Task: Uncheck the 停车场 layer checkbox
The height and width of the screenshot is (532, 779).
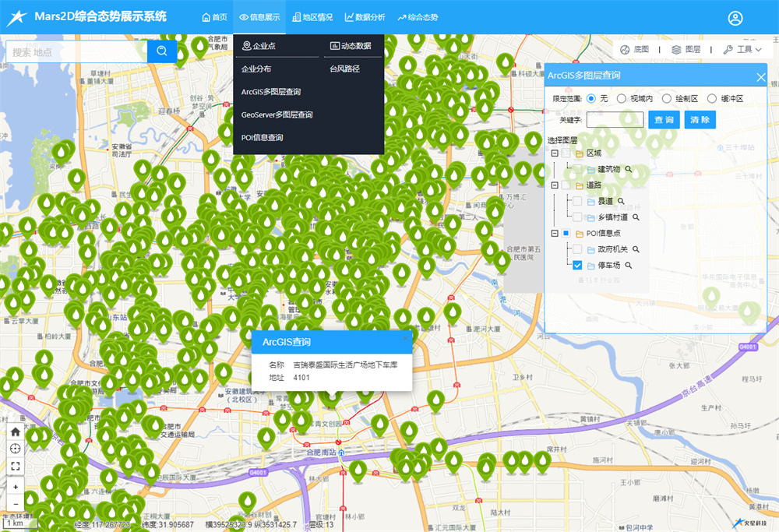Action: click(x=577, y=266)
